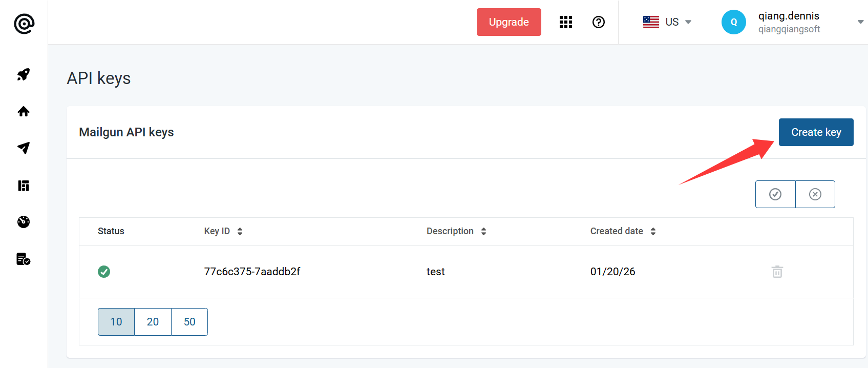This screenshot has height=368, width=868.
Task: Click the Create key button
Action: 816,132
